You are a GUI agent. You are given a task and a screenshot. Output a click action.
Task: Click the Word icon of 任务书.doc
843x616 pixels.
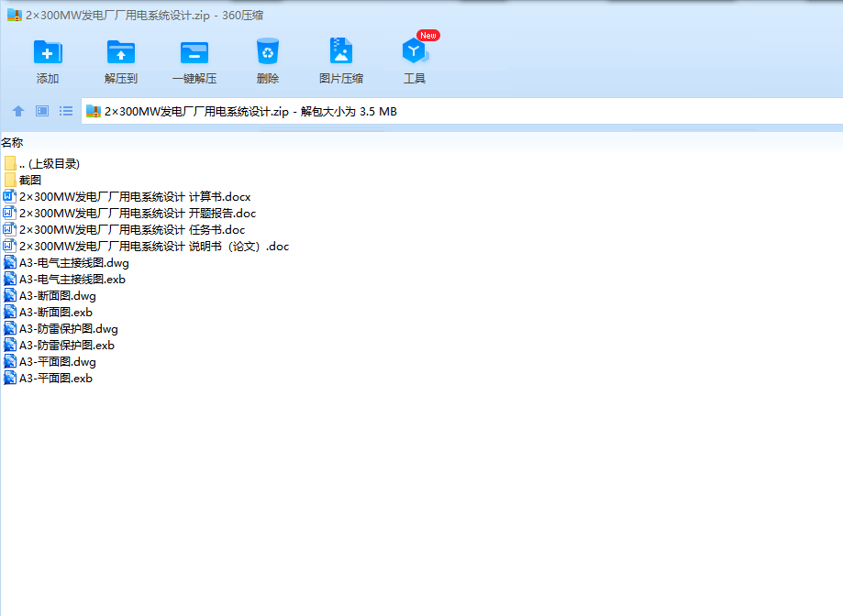pyautogui.click(x=10, y=229)
